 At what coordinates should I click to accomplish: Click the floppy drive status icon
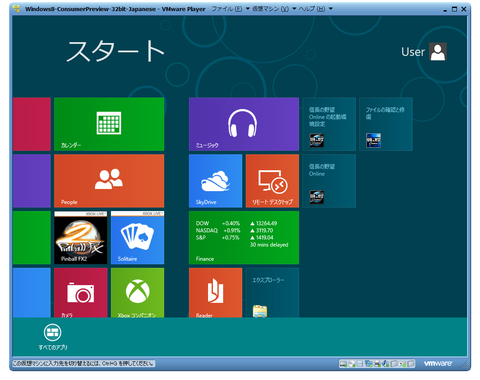click(x=360, y=364)
